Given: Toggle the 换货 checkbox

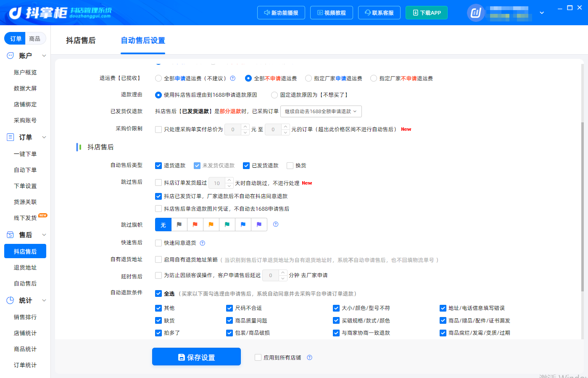Looking at the screenshot, I should (290, 166).
